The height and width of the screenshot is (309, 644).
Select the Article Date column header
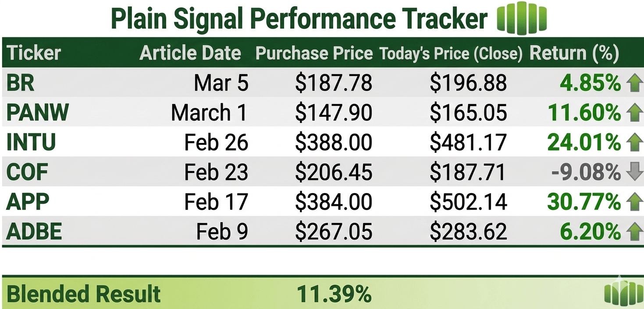[x=190, y=53]
